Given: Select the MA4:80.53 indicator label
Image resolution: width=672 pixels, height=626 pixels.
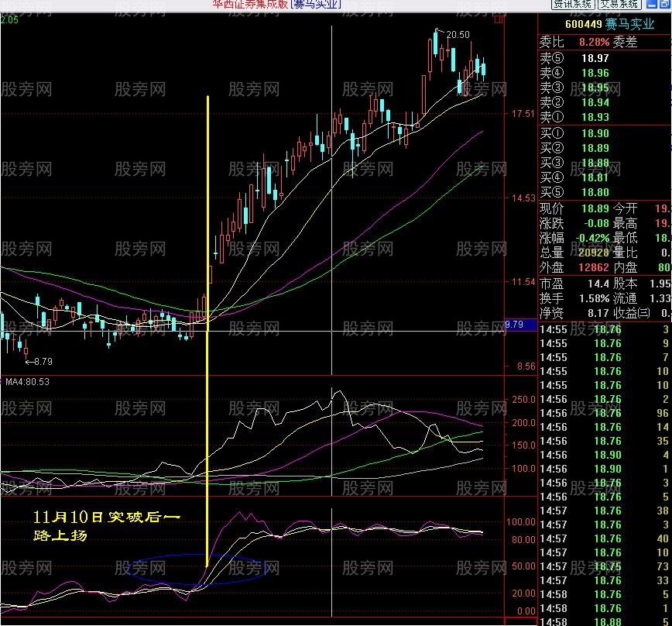Looking at the screenshot, I should 27,382.
